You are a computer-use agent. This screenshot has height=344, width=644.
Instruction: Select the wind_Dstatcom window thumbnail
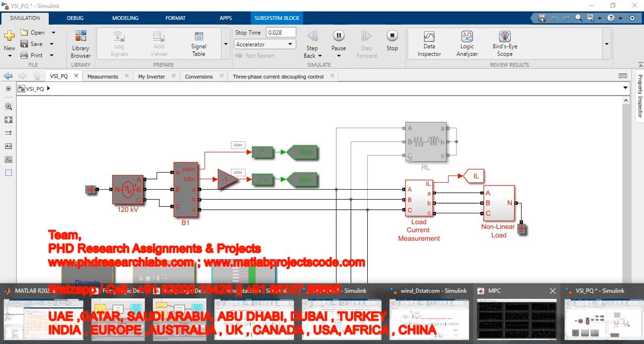[429, 312]
